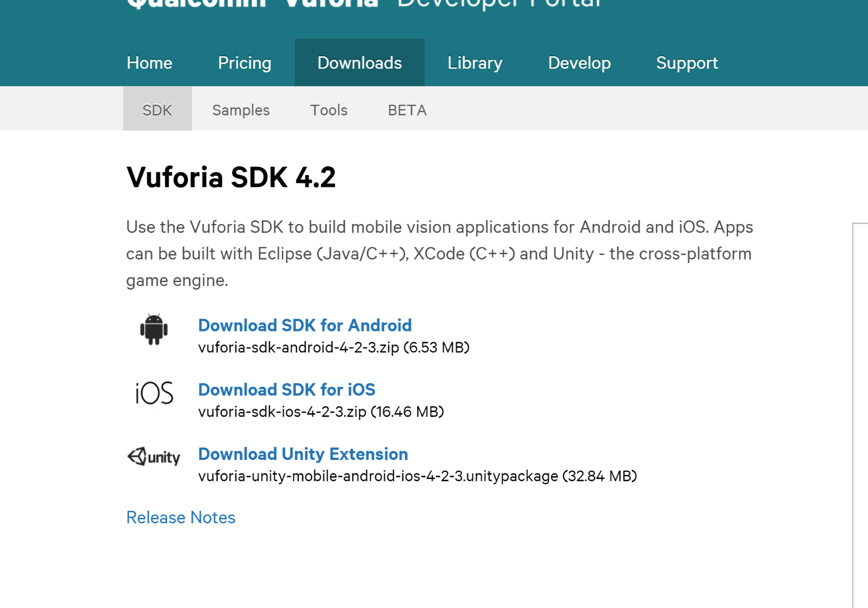Screen dimensions: 868x608
Task: Click the Unity logo icon
Action: tap(154, 457)
